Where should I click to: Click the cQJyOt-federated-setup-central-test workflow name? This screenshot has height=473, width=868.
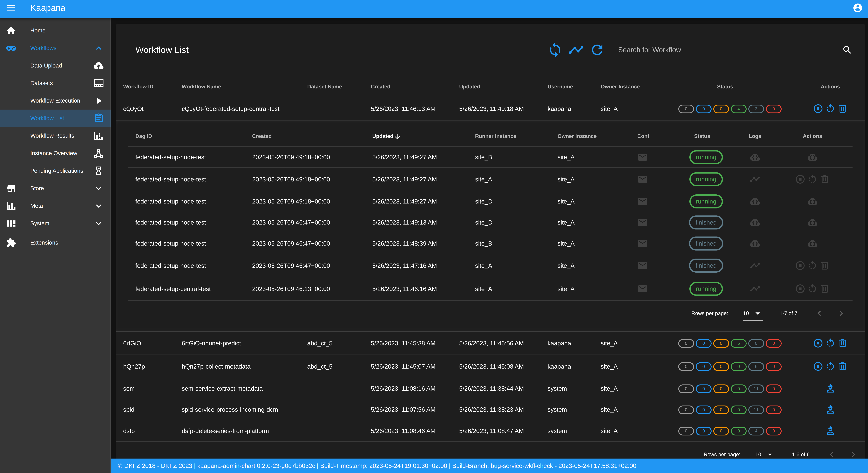230,109
